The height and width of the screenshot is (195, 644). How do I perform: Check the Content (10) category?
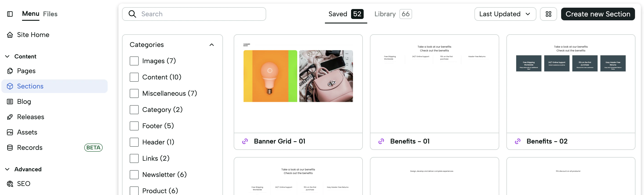(x=134, y=77)
